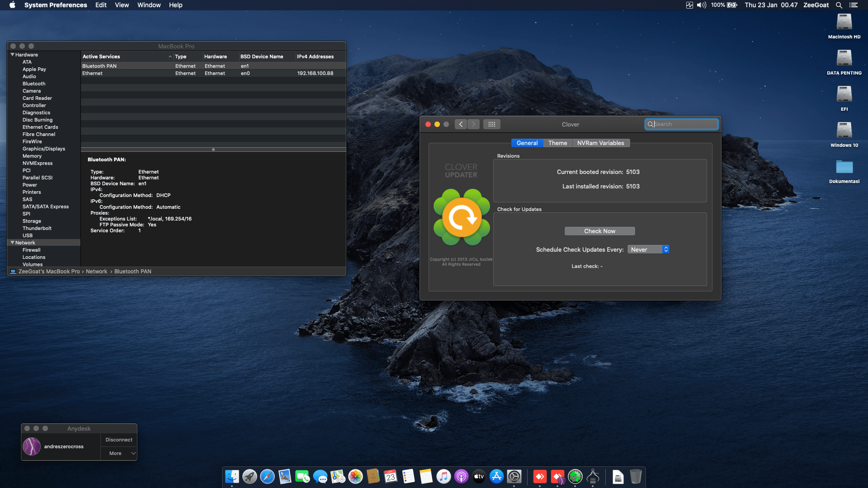This screenshot has height=488, width=868.
Task: Open the Mail app in the Dock
Action: pos(285,476)
